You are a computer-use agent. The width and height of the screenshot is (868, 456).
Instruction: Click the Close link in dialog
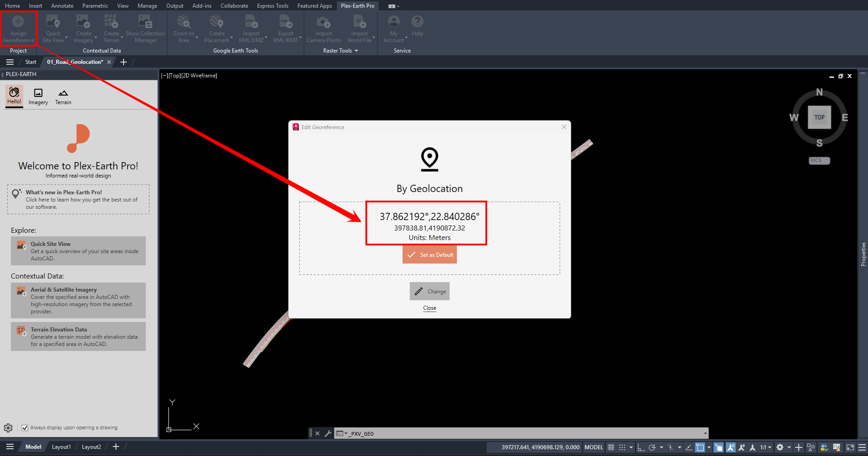(429, 308)
